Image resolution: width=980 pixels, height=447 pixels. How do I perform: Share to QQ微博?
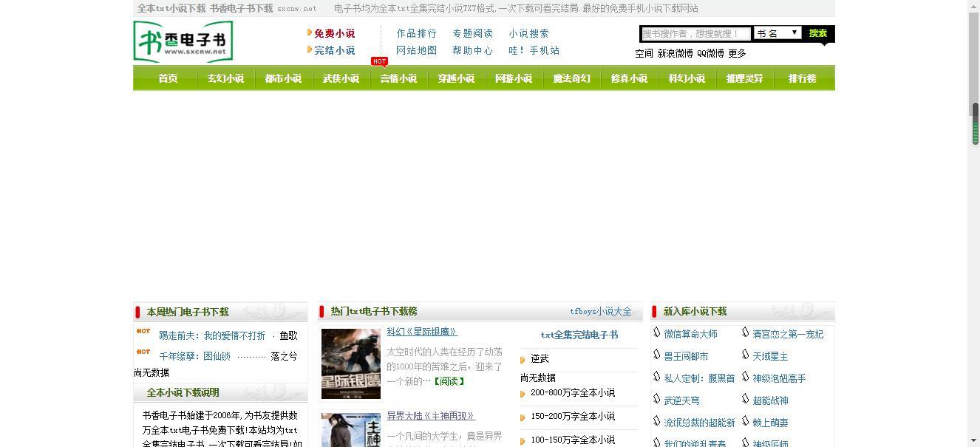coord(710,53)
